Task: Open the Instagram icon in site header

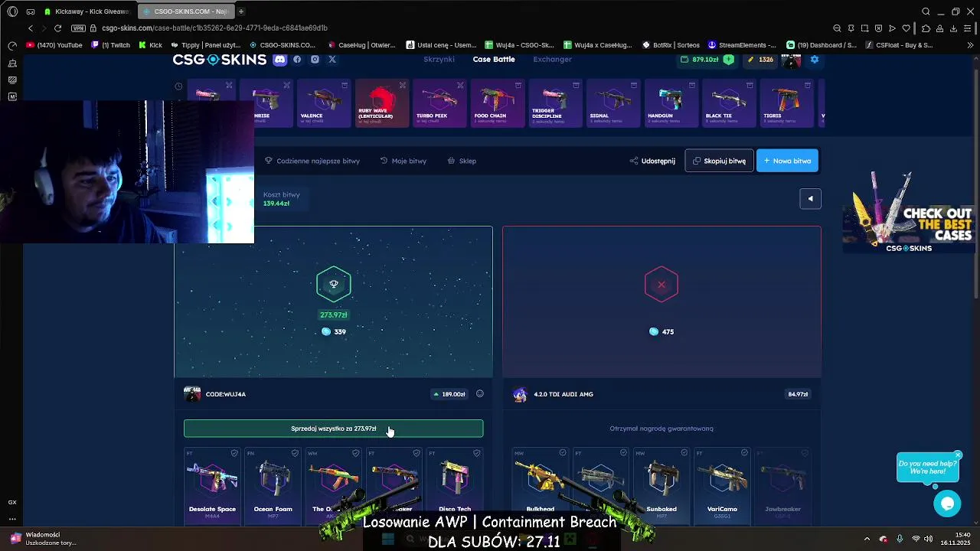Action: (315, 60)
